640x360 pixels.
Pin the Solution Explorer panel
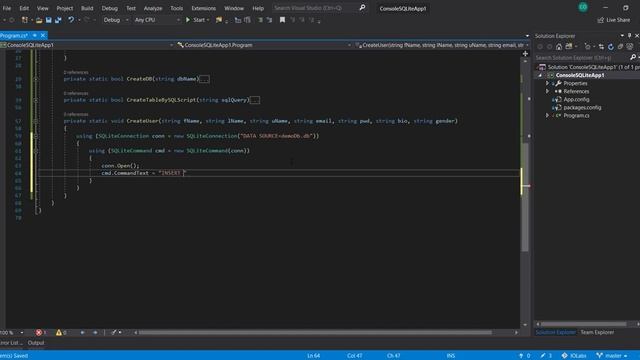[629, 36]
